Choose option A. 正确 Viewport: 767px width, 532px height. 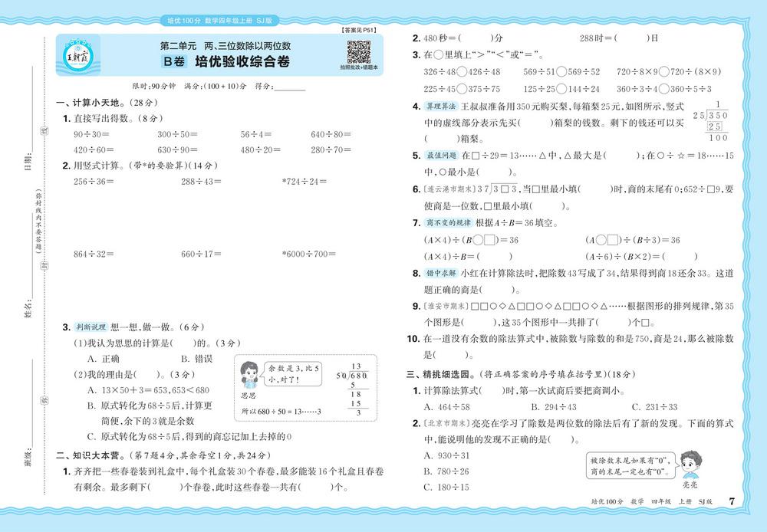[x=104, y=359]
